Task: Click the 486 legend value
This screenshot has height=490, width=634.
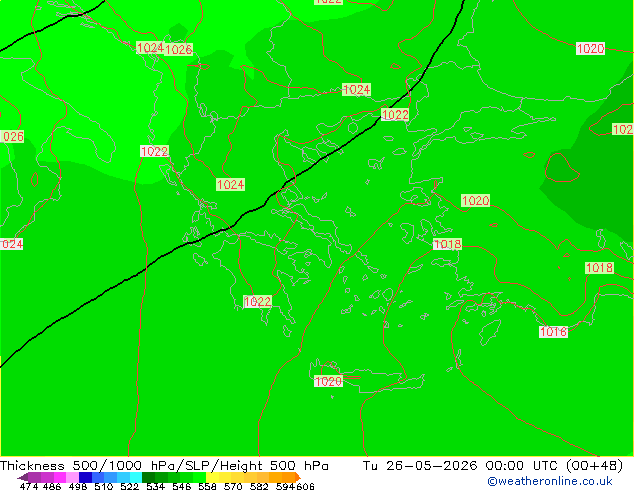Action: (x=52, y=486)
